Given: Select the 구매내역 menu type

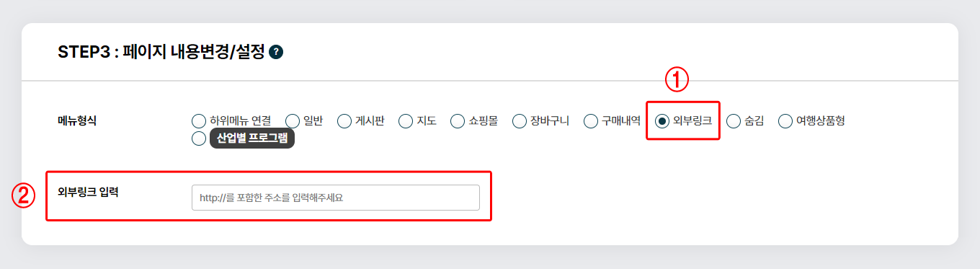Looking at the screenshot, I should (x=591, y=120).
